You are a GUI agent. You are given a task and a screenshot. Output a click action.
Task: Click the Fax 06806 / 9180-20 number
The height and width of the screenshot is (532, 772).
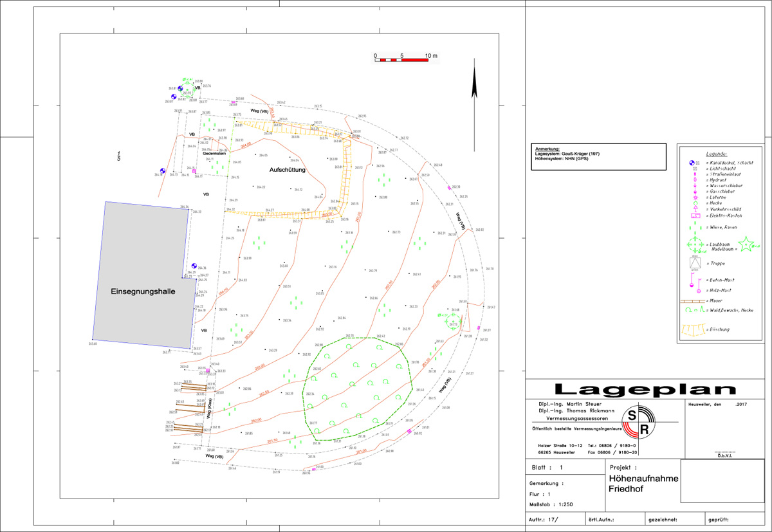(x=612, y=453)
